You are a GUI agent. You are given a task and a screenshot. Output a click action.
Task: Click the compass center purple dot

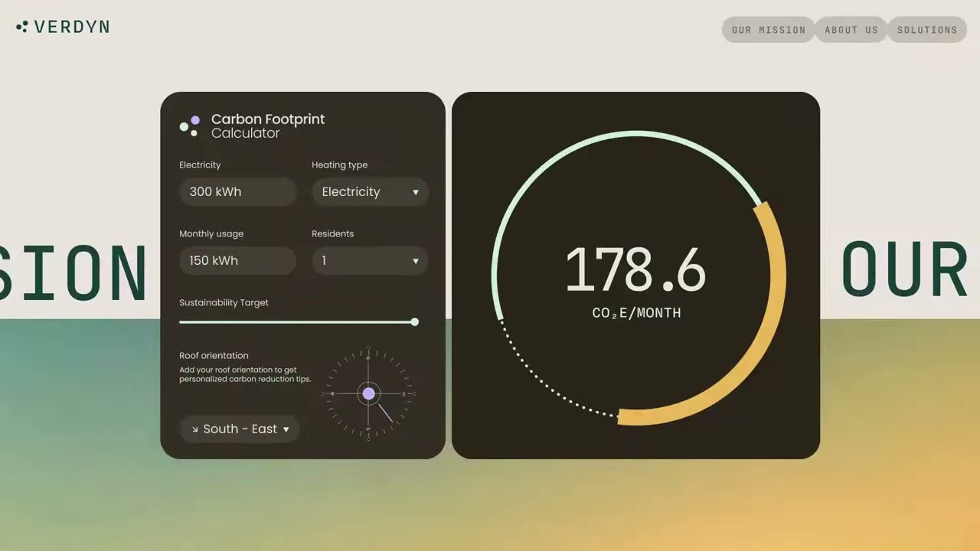[x=368, y=393]
